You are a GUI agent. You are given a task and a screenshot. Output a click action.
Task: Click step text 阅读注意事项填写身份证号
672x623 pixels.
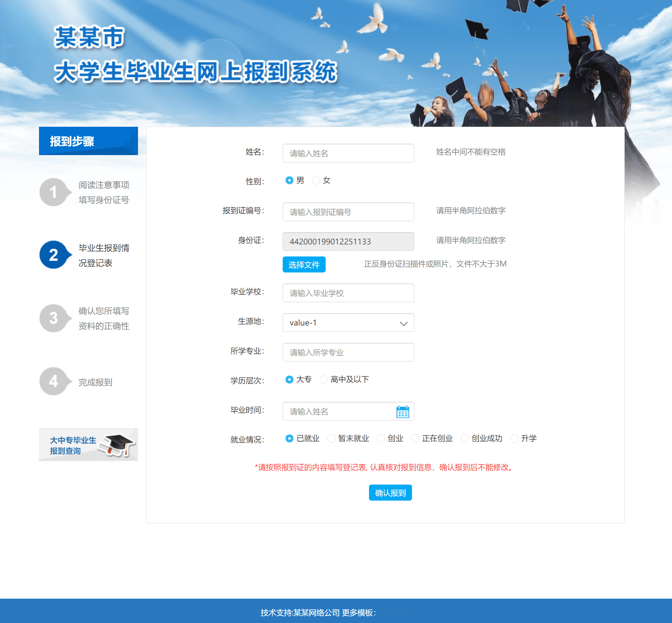click(x=104, y=192)
